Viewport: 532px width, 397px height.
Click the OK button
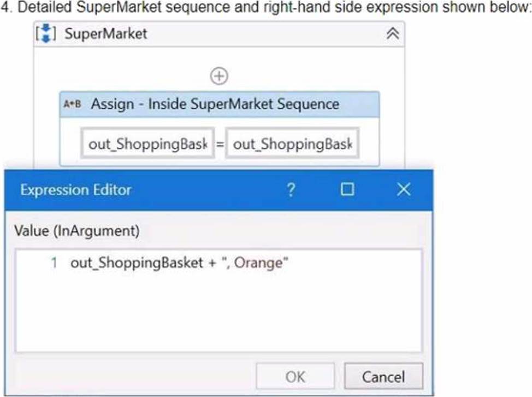[x=295, y=376]
